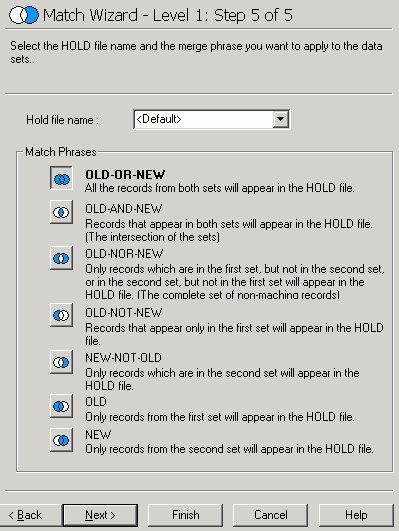Click the OLD-AND-NEW label text
Screen dimensions: 399x531
124,209
